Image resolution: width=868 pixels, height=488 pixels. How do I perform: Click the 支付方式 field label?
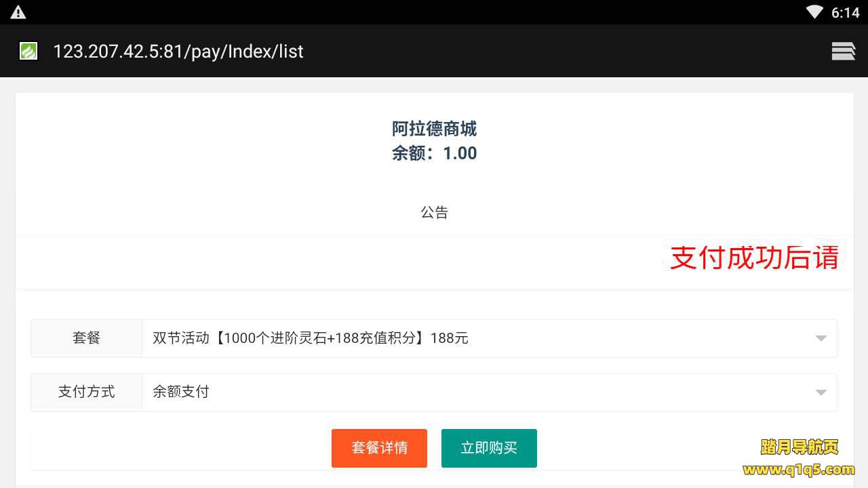pyautogui.click(x=86, y=392)
